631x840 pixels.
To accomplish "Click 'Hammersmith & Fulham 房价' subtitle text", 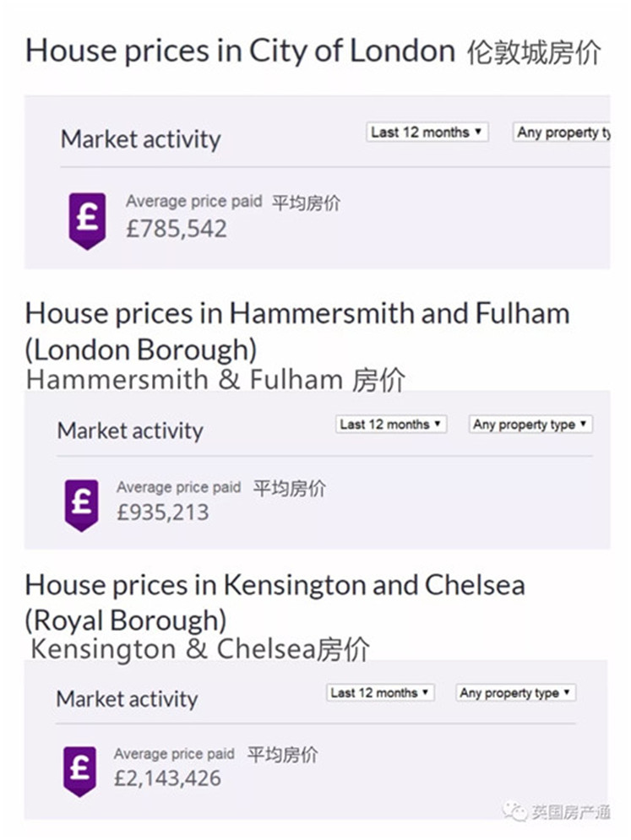I will [x=215, y=379].
